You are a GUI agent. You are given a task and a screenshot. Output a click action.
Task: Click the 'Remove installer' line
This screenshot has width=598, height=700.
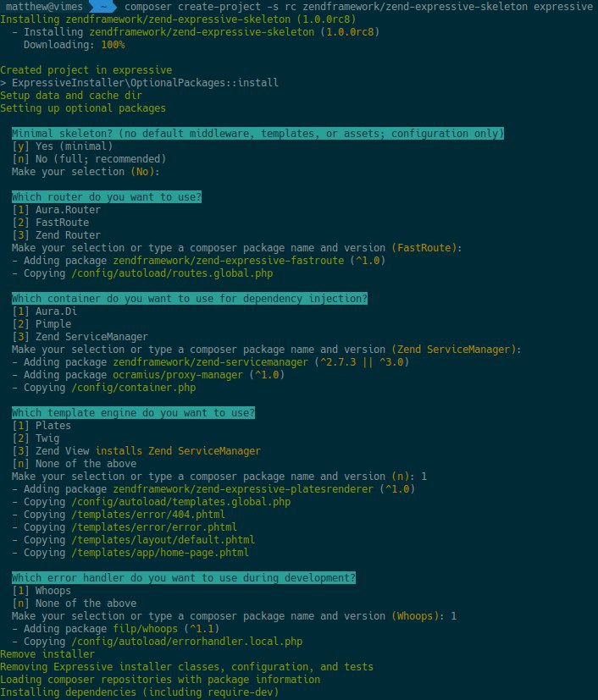point(47,654)
